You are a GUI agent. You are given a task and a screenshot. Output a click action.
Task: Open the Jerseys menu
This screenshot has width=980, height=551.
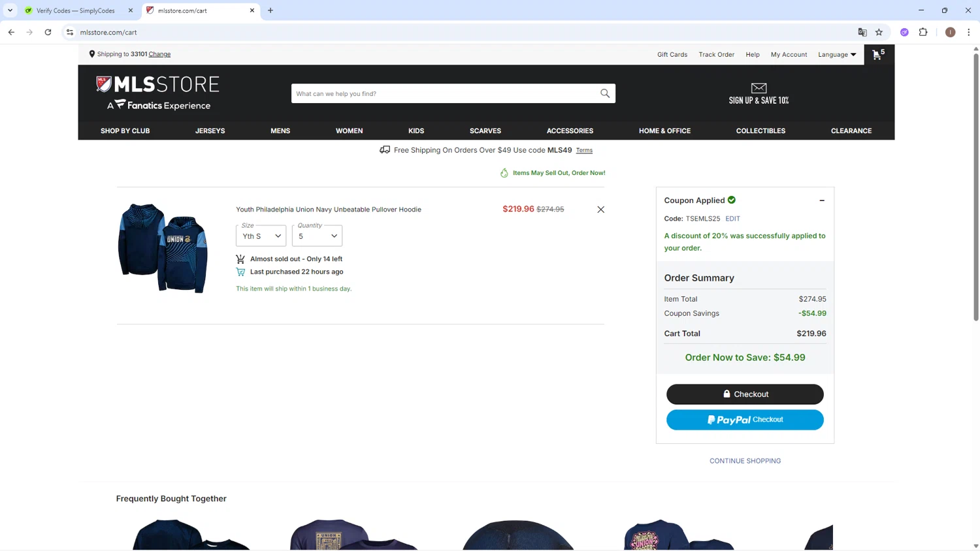[x=210, y=131]
